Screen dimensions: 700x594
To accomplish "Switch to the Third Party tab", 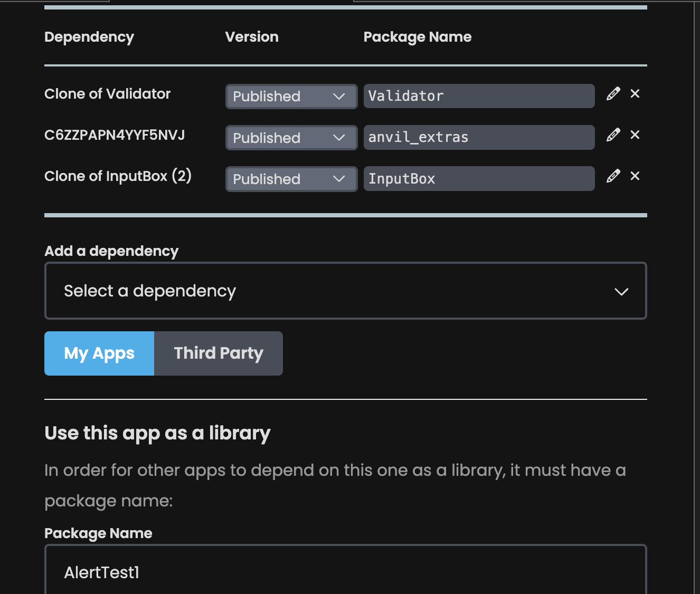I will click(x=219, y=353).
